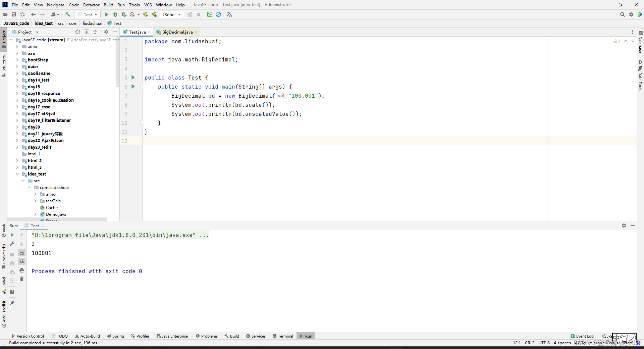
Task: Run 'Test' with the green toolbar play icon
Action: pos(107,14)
